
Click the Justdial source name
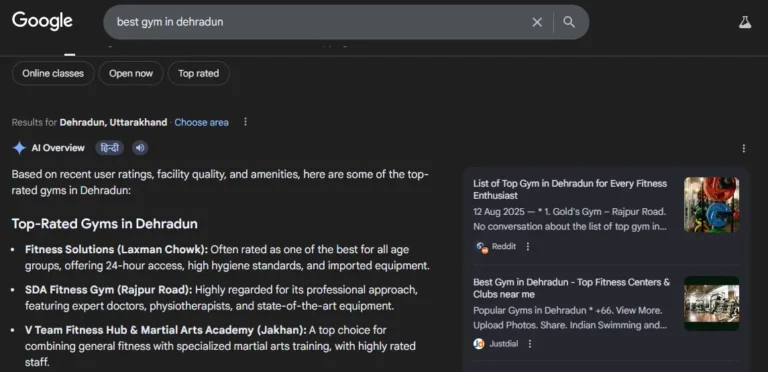coord(504,344)
